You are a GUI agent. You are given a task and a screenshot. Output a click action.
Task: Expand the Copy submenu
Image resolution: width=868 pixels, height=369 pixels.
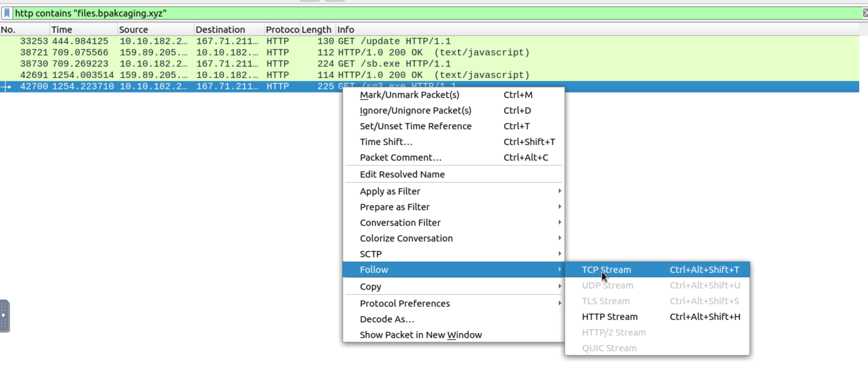point(454,287)
